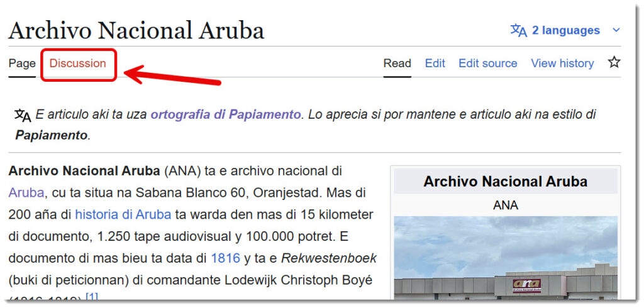Select the Read view tab
The width and height of the screenshot is (644, 308).
(x=397, y=63)
